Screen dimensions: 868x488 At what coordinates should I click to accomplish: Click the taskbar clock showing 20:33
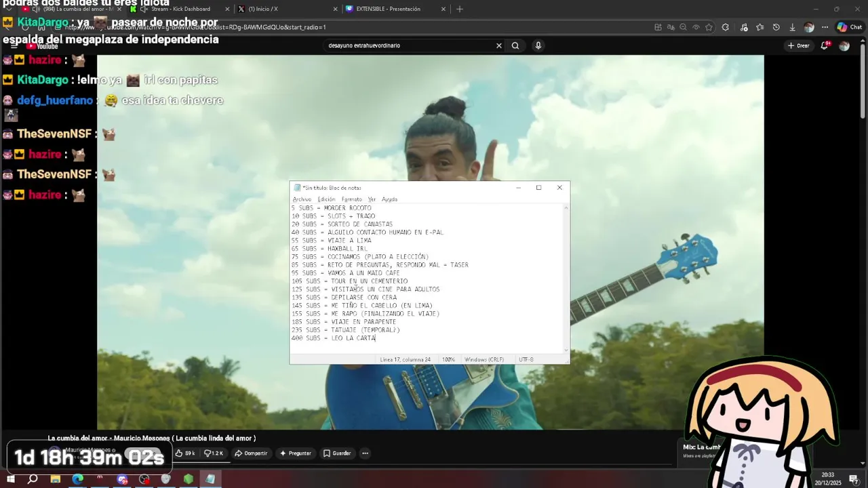coord(828,479)
